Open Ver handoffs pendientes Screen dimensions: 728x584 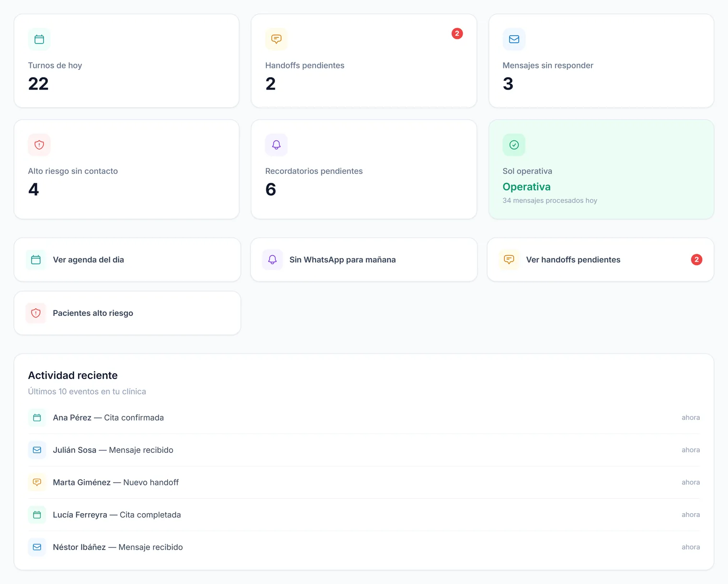601,260
